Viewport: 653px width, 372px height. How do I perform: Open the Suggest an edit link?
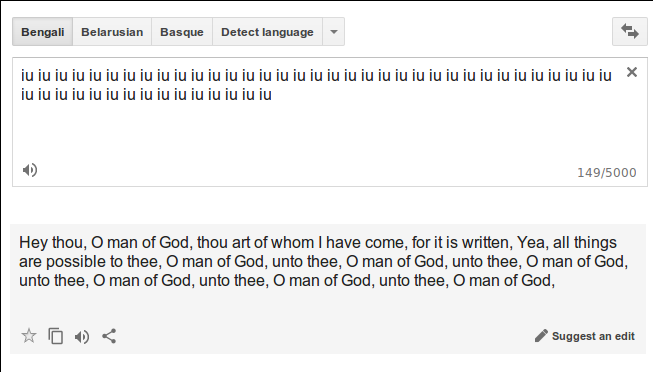(593, 336)
